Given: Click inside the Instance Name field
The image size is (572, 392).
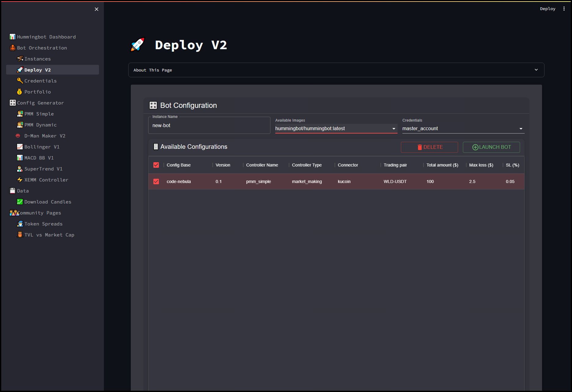Looking at the screenshot, I should pos(209,125).
